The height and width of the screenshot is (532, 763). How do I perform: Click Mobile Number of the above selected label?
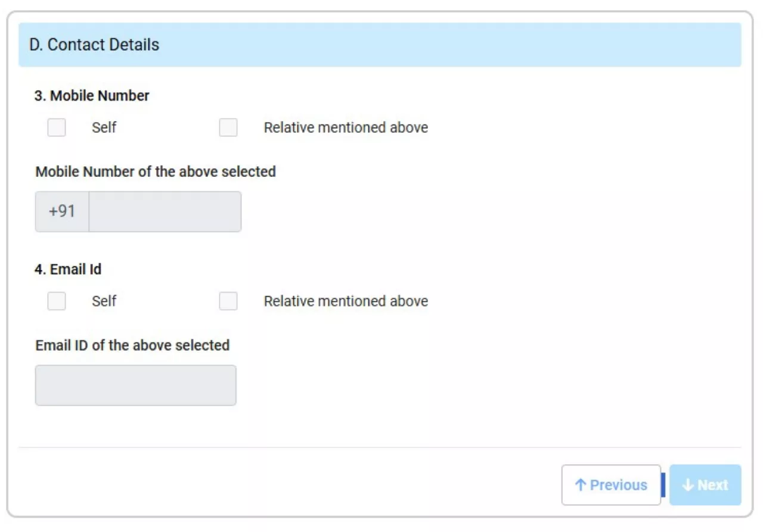click(x=156, y=172)
